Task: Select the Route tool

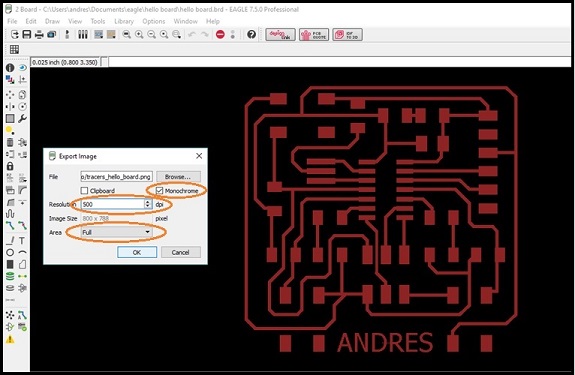Action: [10, 225]
